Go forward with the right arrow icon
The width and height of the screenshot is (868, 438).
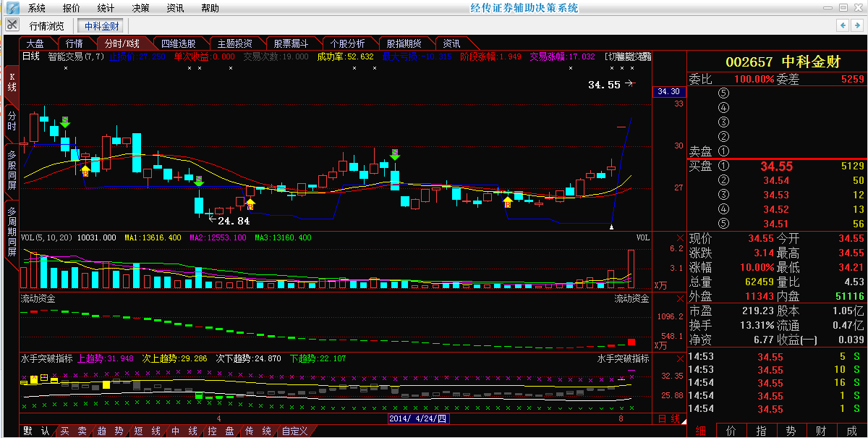[856, 25]
